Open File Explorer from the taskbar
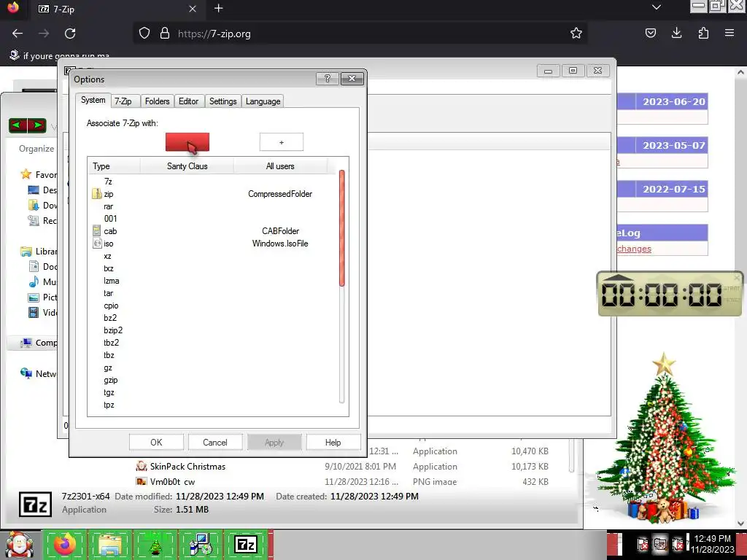 pos(109,545)
